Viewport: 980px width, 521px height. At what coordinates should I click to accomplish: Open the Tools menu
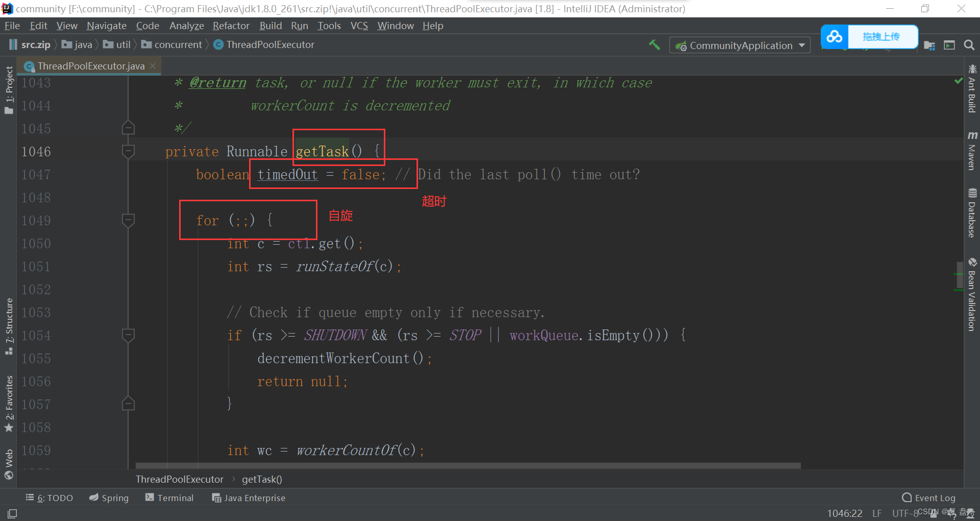coord(329,26)
